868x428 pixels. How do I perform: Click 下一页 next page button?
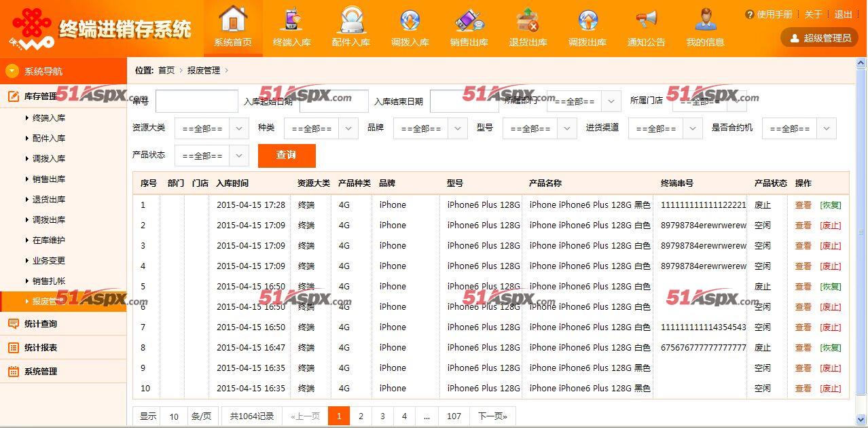[x=493, y=416]
